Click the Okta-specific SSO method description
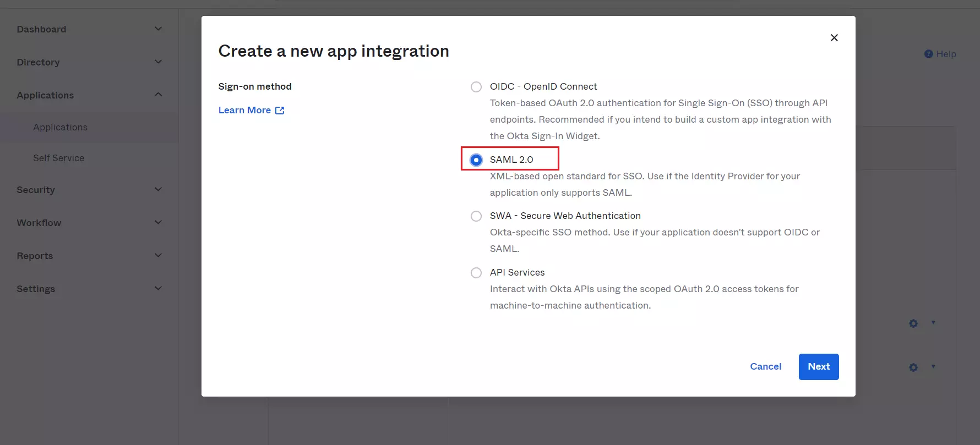This screenshot has width=980, height=445. (655, 240)
